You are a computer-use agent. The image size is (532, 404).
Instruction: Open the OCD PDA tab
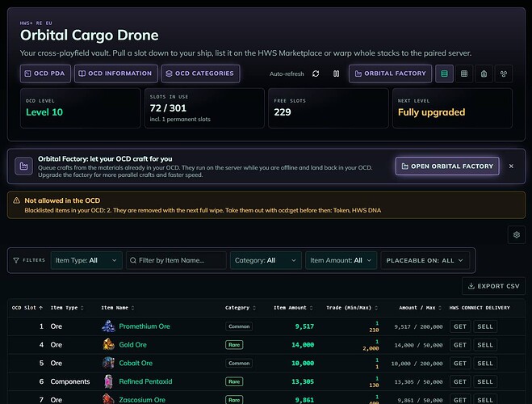pyautogui.click(x=45, y=74)
